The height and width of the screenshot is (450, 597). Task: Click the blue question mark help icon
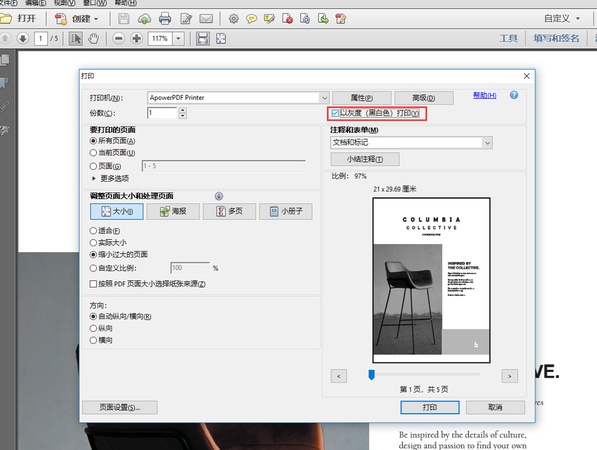(x=514, y=95)
